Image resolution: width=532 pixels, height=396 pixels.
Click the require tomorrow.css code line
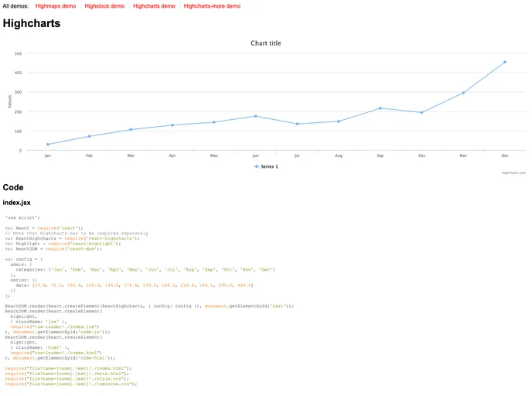(x=71, y=384)
